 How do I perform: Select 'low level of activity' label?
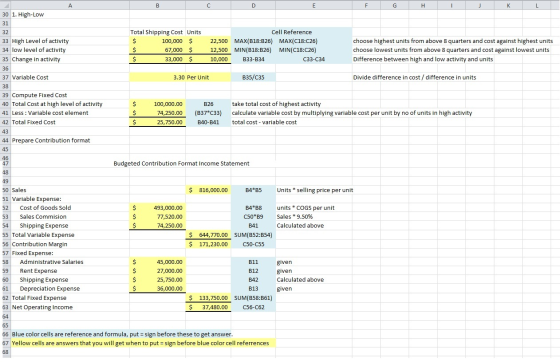pos(70,50)
